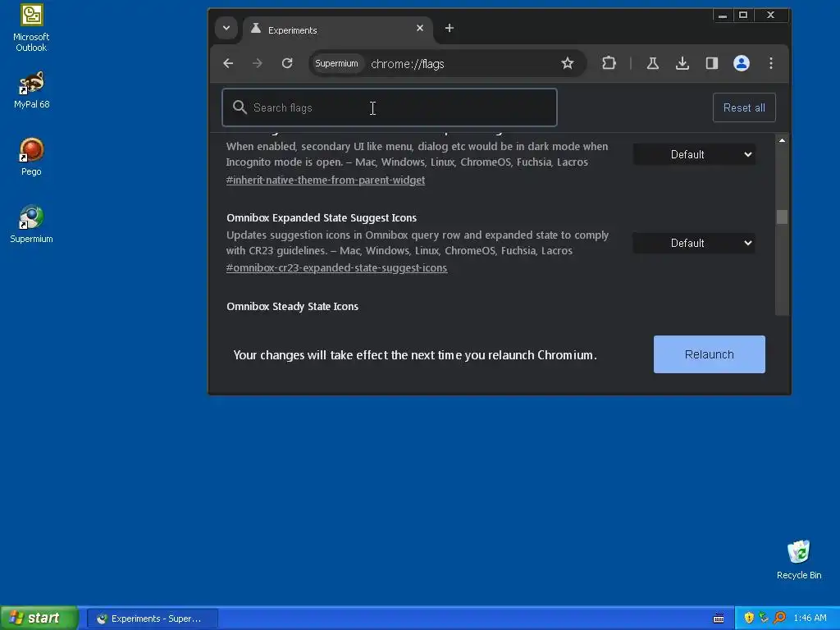Go back using the browser back arrow

(228, 63)
